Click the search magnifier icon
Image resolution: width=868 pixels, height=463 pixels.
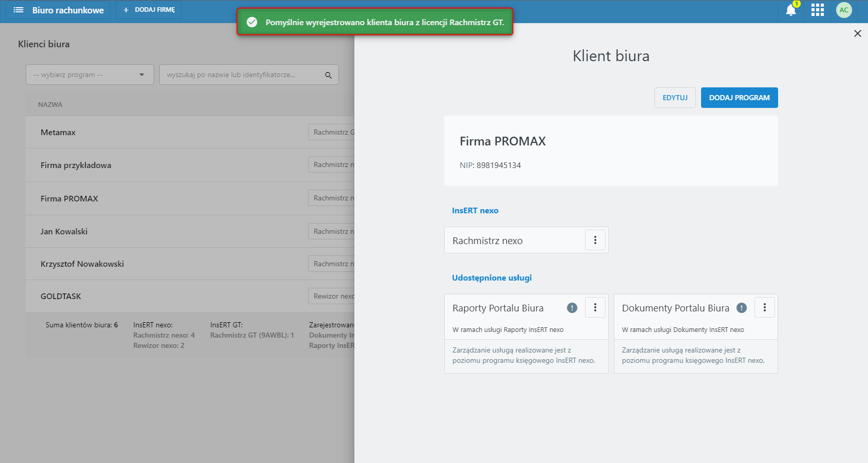[x=329, y=76]
